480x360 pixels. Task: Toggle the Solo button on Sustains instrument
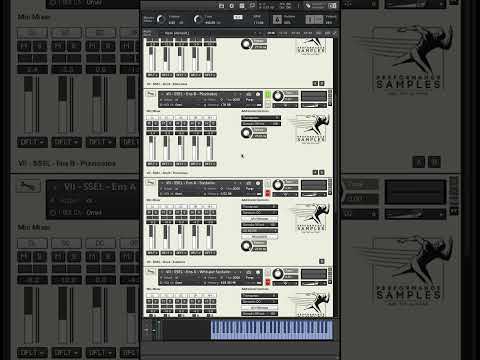point(268,184)
